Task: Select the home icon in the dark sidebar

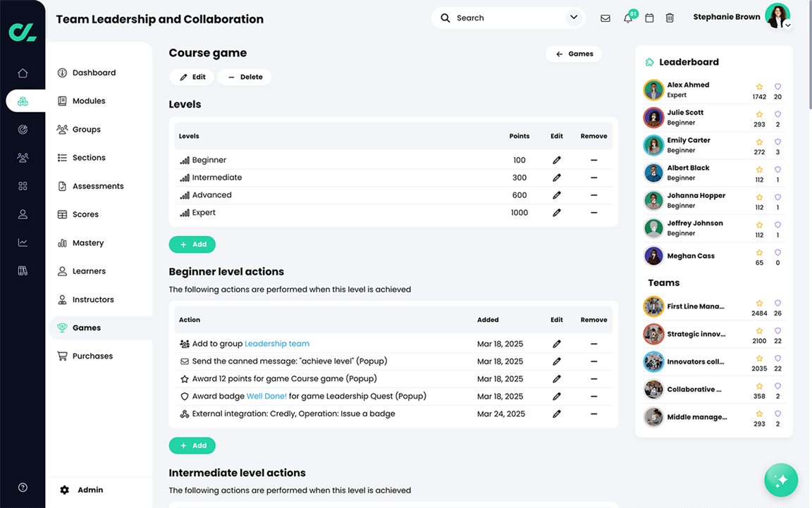Action: pos(22,73)
